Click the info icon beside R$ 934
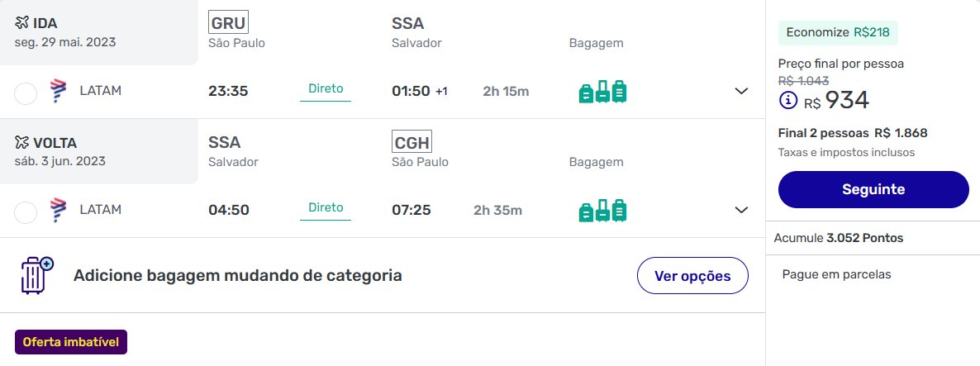980x366 pixels. (788, 100)
